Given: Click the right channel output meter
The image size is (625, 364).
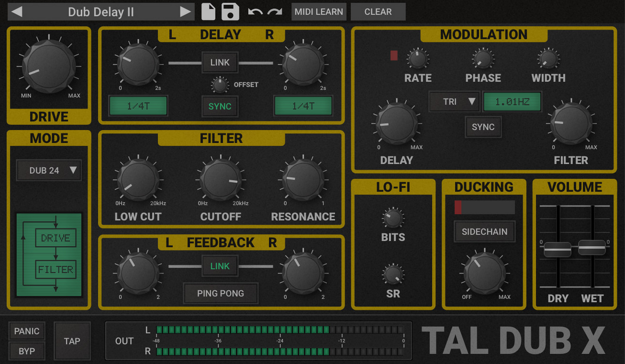Looking at the screenshot, I should coord(280,351).
